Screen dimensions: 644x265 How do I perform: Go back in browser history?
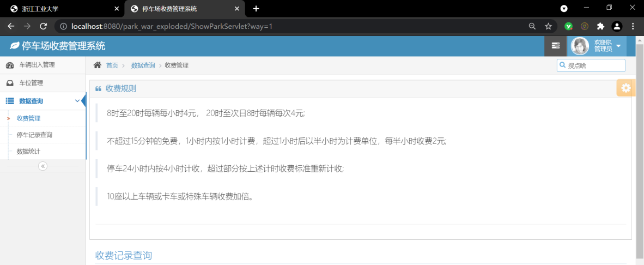click(11, 26)
